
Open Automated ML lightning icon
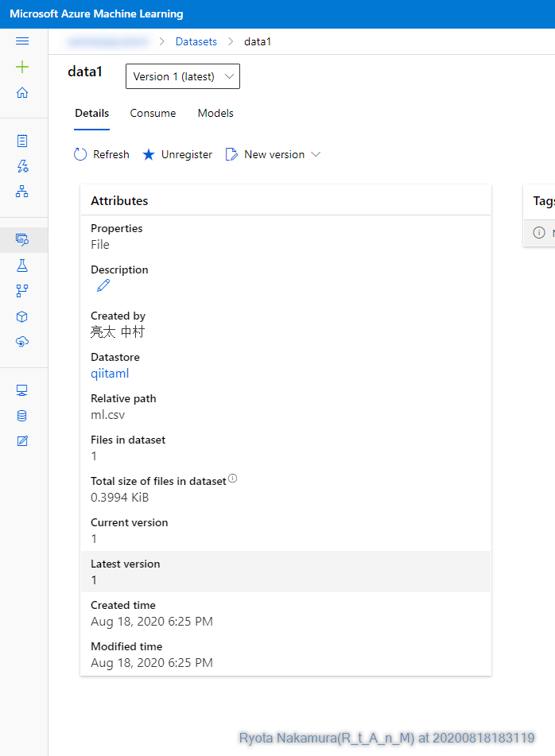click(22, 166)
